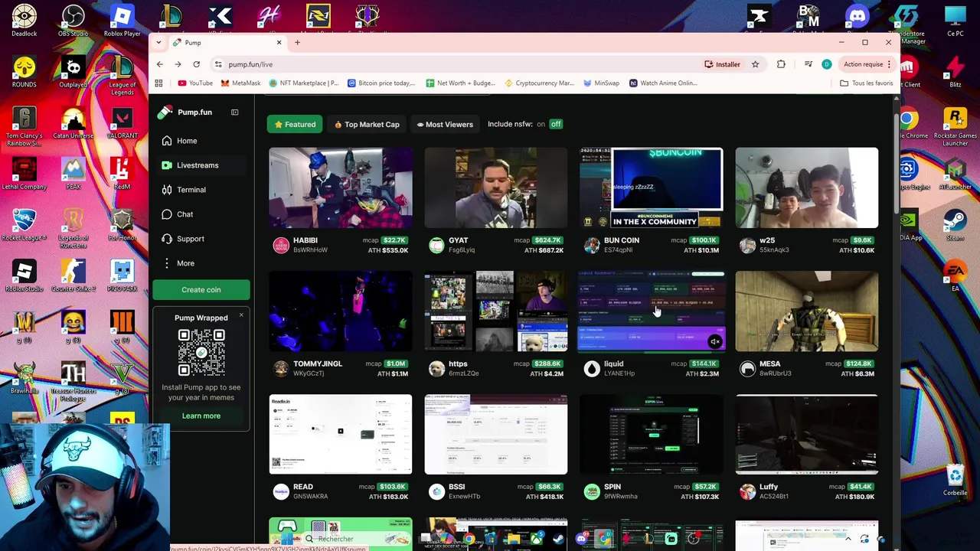Click Learn more in Pump Wrapped card
Screen dimensions: 980x551
point(201,416)
